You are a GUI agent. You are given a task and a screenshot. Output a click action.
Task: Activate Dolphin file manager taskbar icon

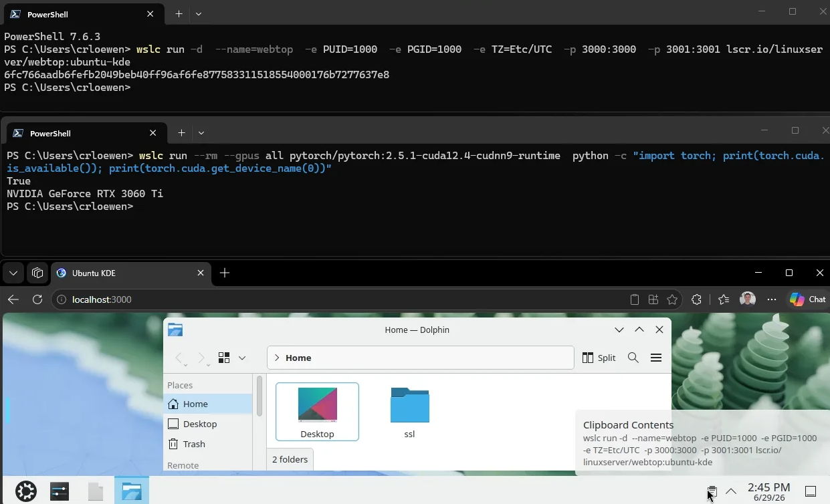[132, 491]
